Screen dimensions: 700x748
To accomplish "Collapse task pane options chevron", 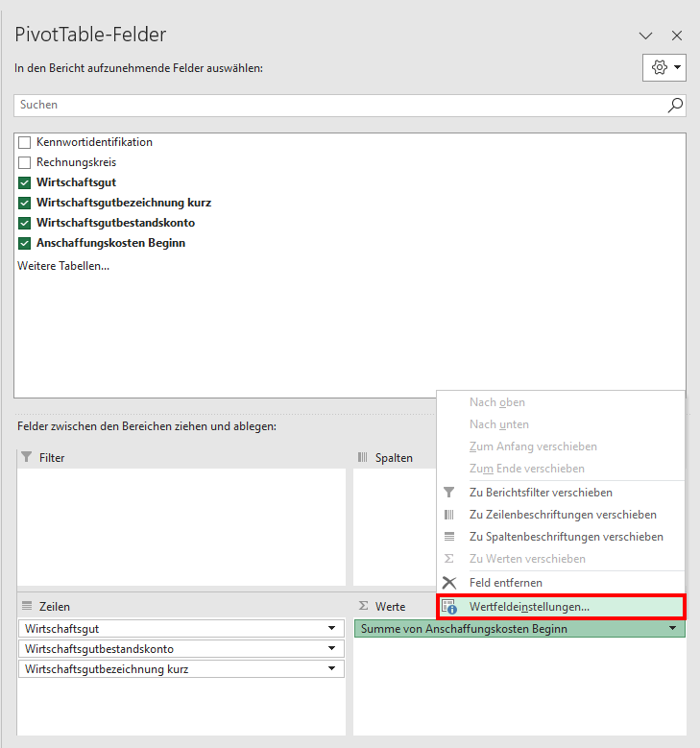I will coord(645,36).
